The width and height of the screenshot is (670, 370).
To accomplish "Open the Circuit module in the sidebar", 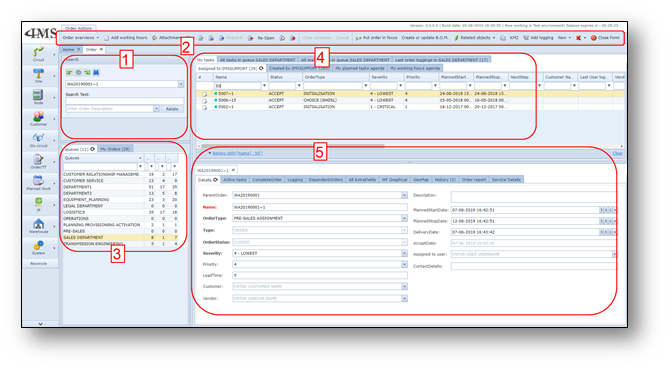I will (38, 53).
